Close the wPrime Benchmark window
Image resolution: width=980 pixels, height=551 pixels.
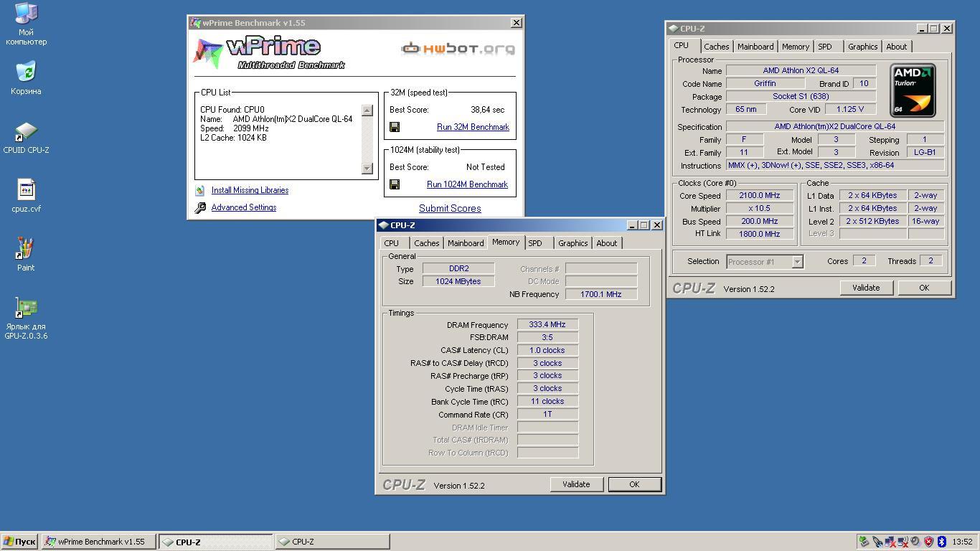(x=516, y=23)
